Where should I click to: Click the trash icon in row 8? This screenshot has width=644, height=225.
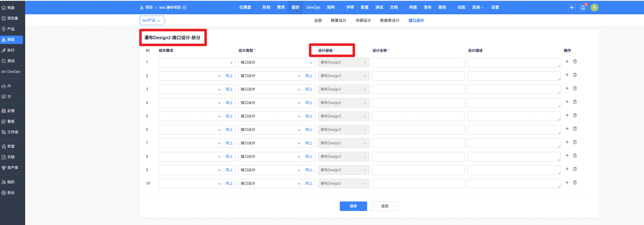(575, 156)
